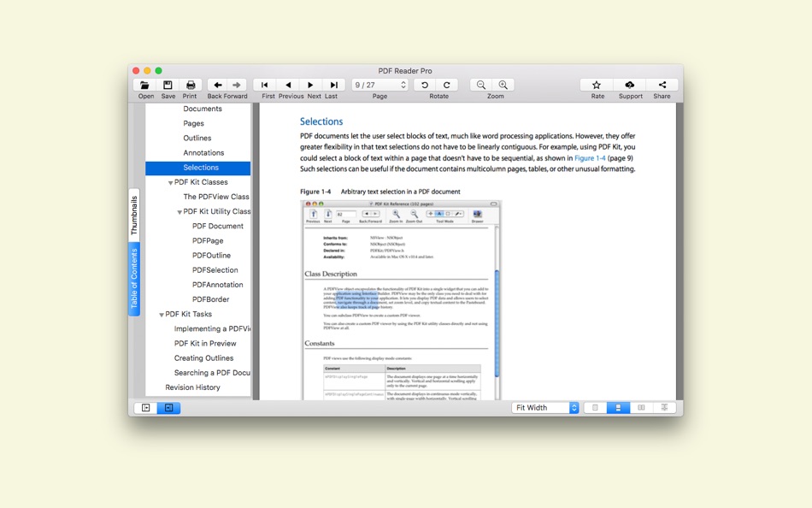
Task: Zoom in with the plus magnifier
Action: (503, 85)
